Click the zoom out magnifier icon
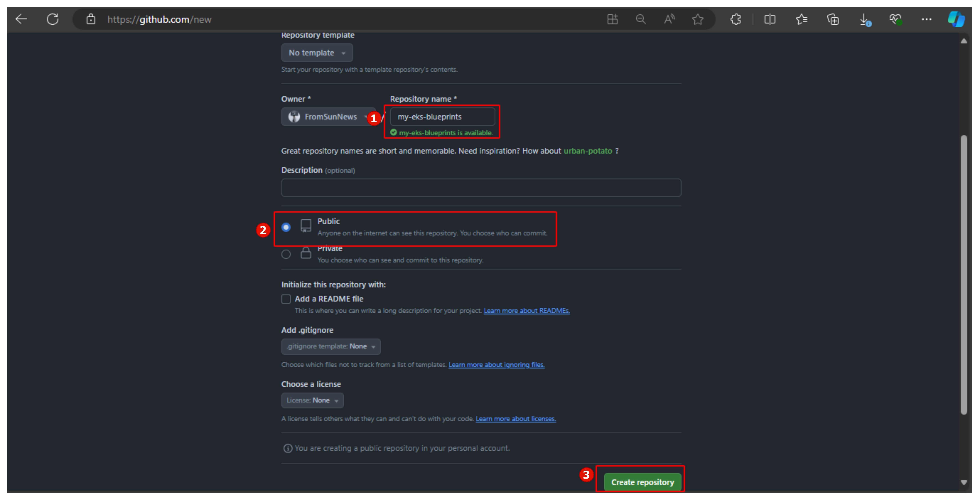 coord(641,19)
